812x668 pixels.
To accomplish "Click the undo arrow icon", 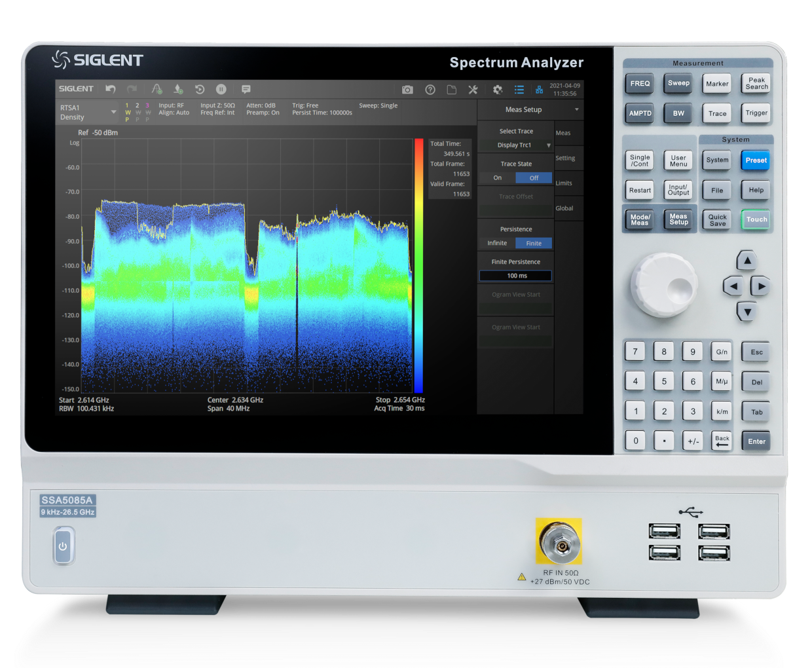I will pyautogui.click(x=111, y=89).
